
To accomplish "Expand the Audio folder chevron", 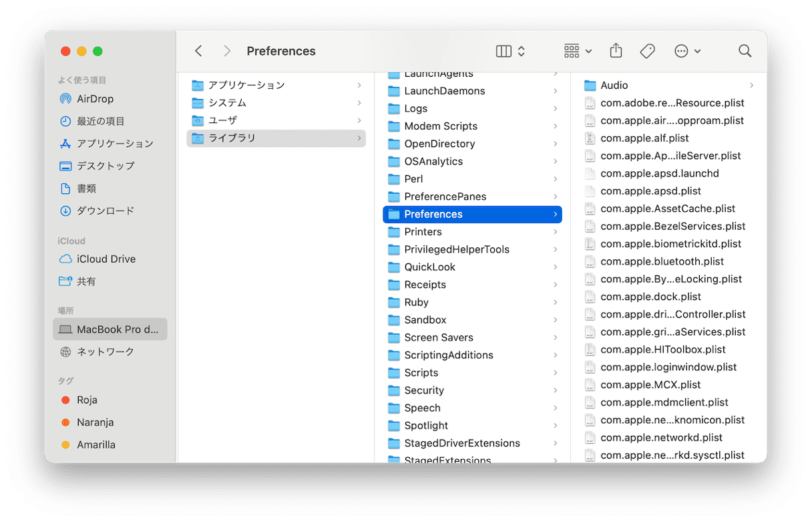I will 751,86.
